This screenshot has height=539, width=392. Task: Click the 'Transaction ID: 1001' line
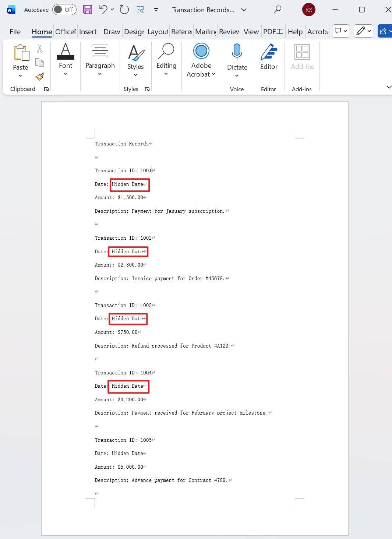[x=123, y=170]
